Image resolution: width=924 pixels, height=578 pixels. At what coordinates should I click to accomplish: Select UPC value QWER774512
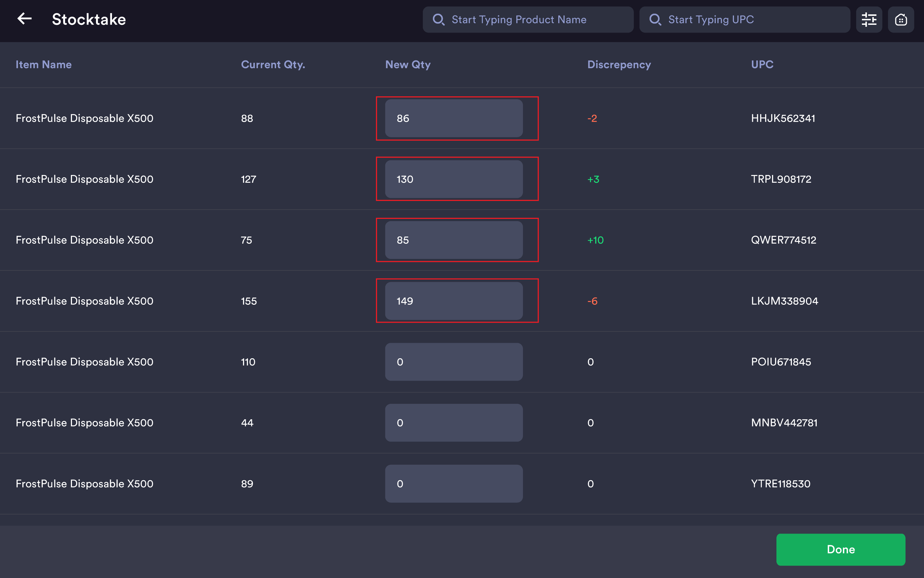pos(783,240)
